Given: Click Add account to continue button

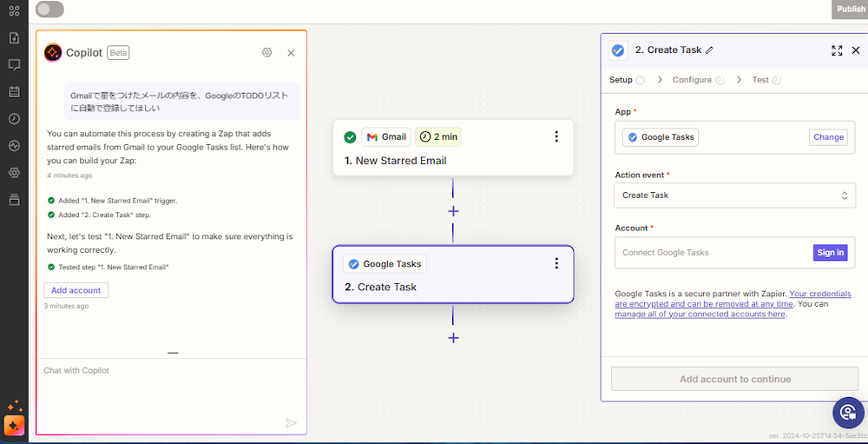Looking at the screenshot, I should (x=734, y=379).
